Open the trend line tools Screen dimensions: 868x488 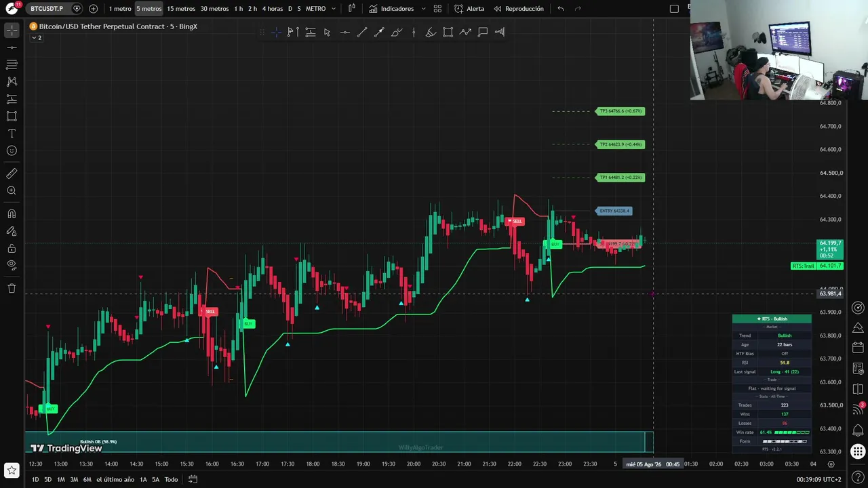12,47
